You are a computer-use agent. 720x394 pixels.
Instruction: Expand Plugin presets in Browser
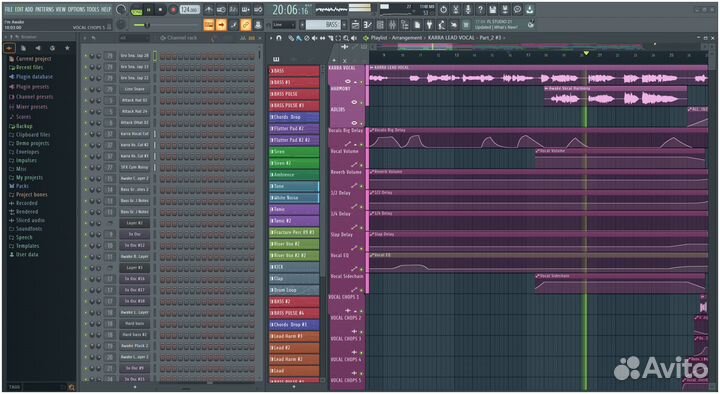[32, 87]
